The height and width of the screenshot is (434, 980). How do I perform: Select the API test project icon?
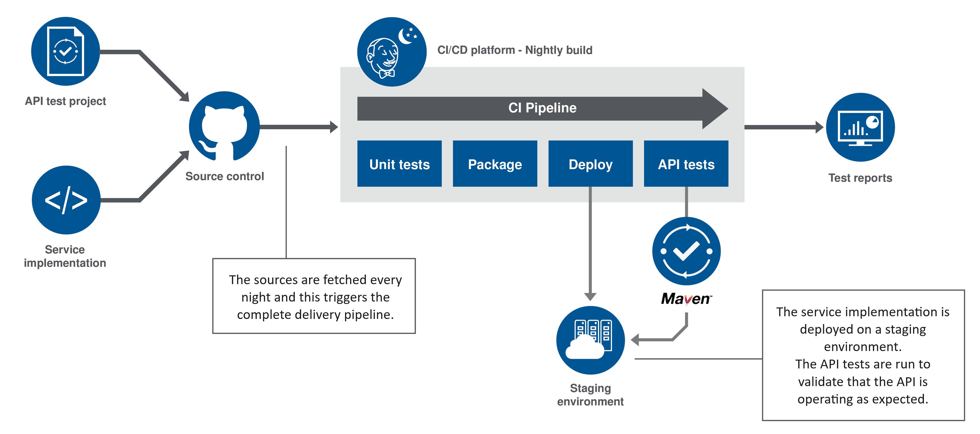coord(62,44)
